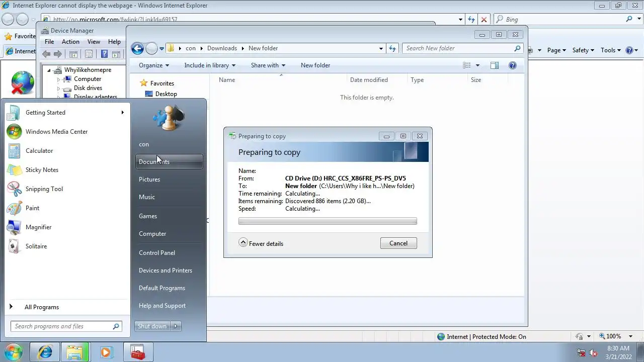Expand Computer node in Device Manager
Image resolution: width=644 pixels, height=362 pixels.
click(x=58, y=79)
